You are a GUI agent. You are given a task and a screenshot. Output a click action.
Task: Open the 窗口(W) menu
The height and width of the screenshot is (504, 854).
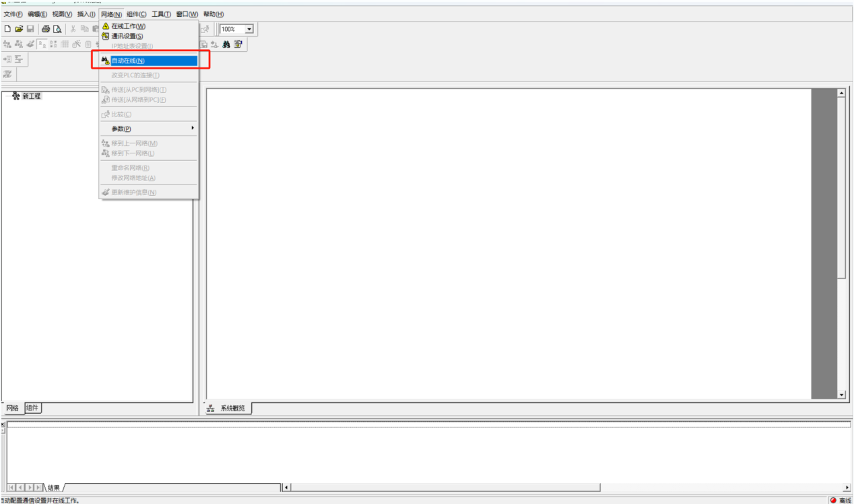tap(187, 14)
